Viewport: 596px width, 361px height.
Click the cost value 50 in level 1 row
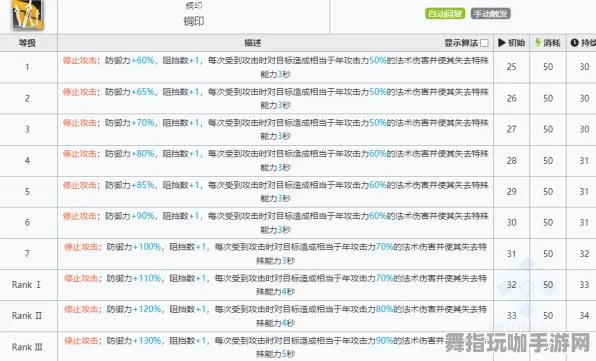tap(548, 67)
